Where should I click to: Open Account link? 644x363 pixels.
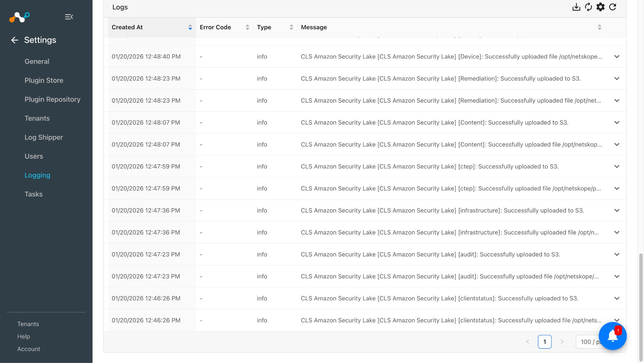[x=29, y=349]
